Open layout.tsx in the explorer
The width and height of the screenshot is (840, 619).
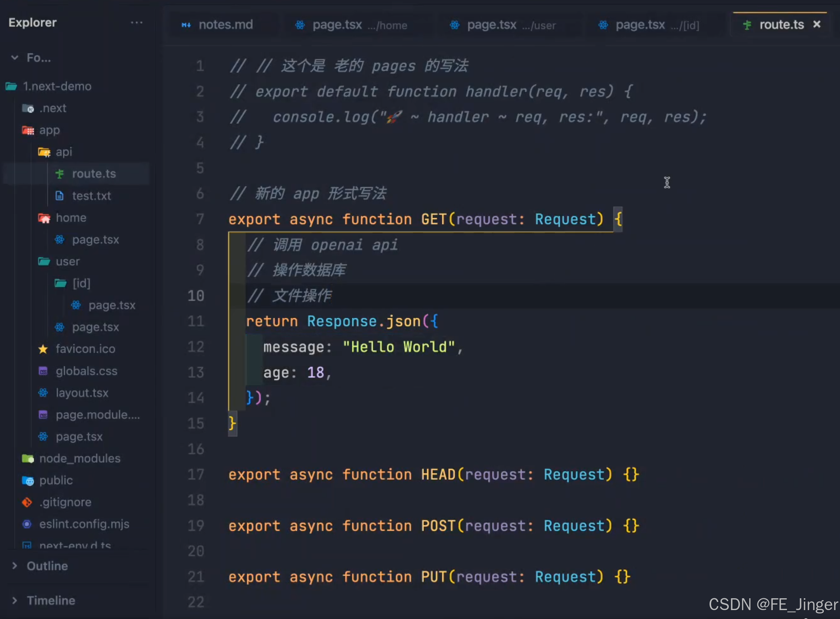82,393
